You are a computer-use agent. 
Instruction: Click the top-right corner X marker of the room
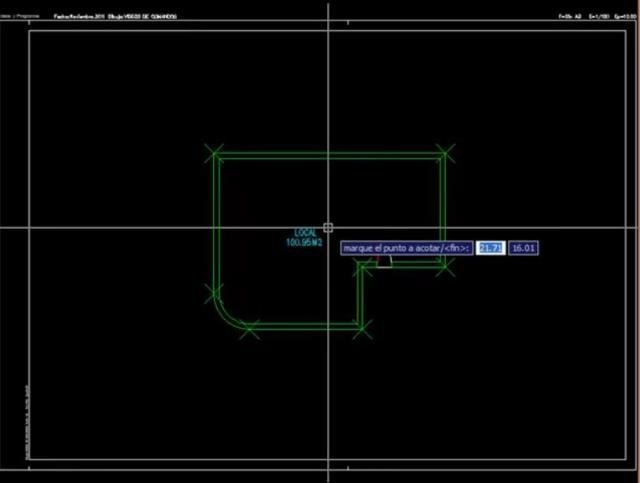(445, 154)
